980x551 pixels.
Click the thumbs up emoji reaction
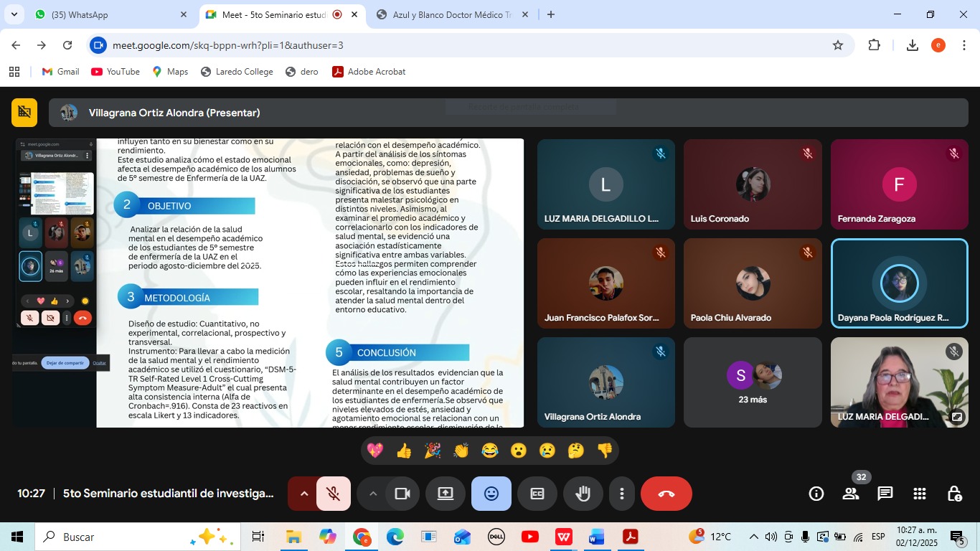click(404, 451)
